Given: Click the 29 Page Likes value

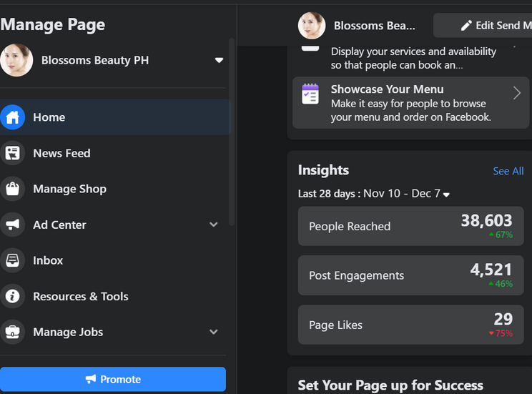Looking at the screenshot, I should coord(503,319).
